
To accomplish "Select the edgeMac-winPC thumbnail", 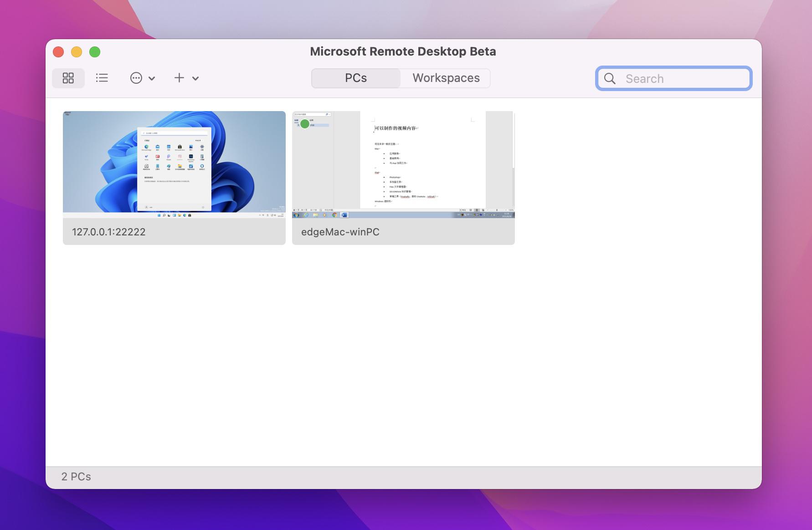I will point(403,164).
